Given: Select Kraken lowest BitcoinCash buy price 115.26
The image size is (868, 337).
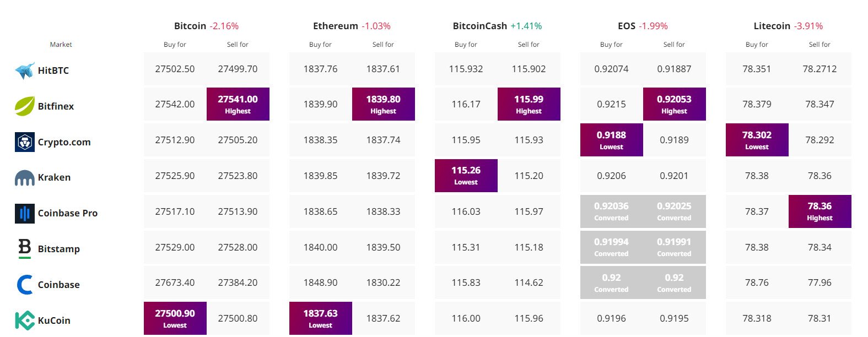Looking at the screenshot, I should 466,176.
